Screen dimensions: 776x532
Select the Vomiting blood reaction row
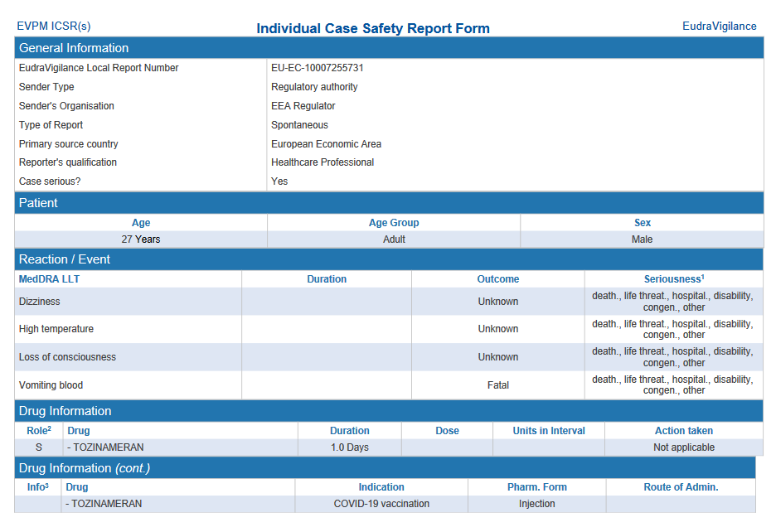51,385
